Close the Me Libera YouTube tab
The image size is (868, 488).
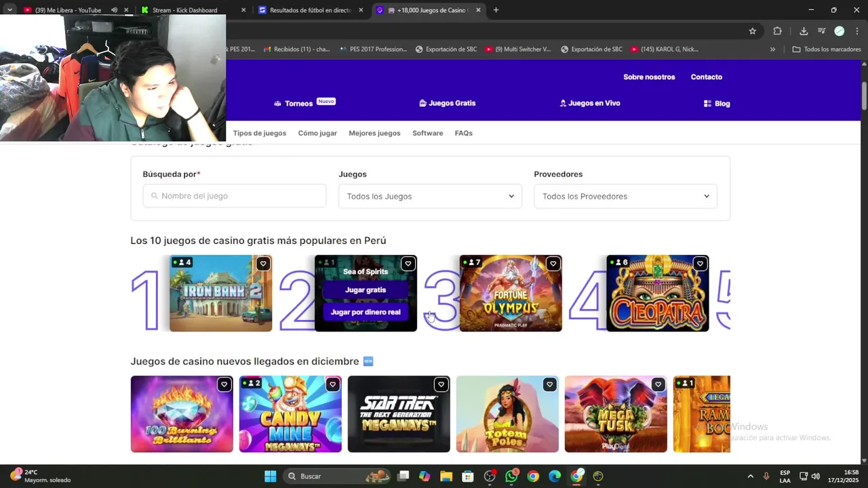click(126, 10)
